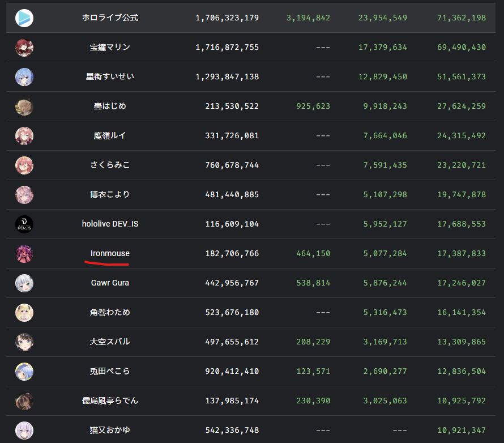Click the Gawr Gura channel avatar
The width and height of the screenshot is (504, 443).
click(x=24, y=283)
